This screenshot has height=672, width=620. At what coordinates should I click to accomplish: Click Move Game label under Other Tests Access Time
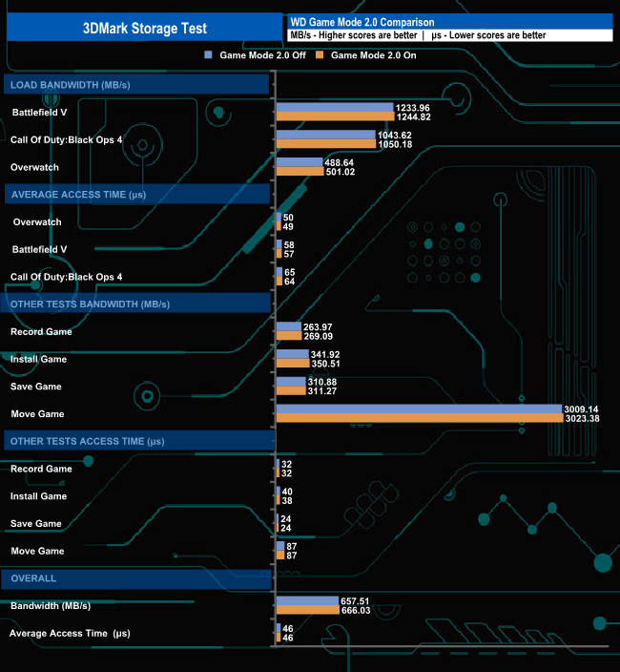(38, 551)
